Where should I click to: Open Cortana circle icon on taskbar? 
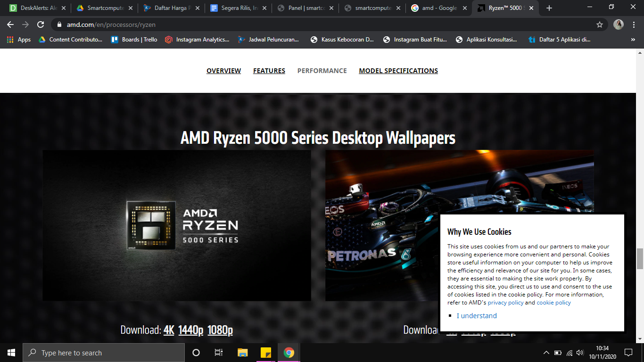(x=196, y=353)
